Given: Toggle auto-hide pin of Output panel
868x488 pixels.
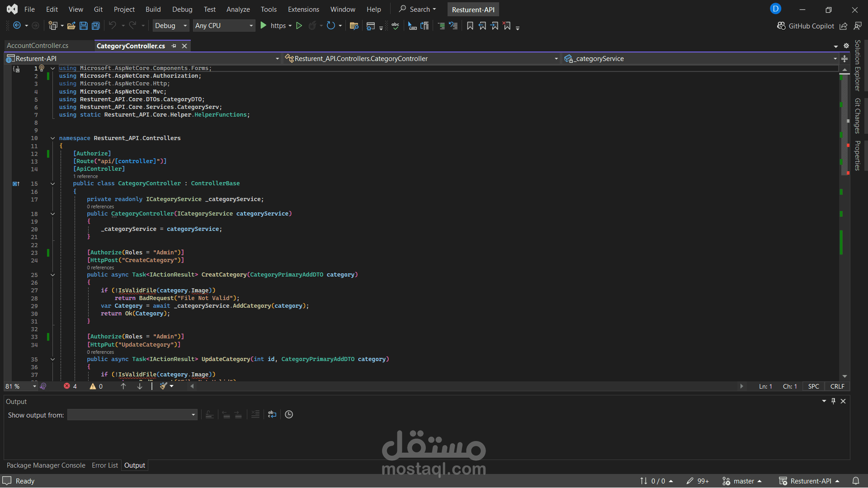Looking at the screenshot, I should click(x=834, y=401).
